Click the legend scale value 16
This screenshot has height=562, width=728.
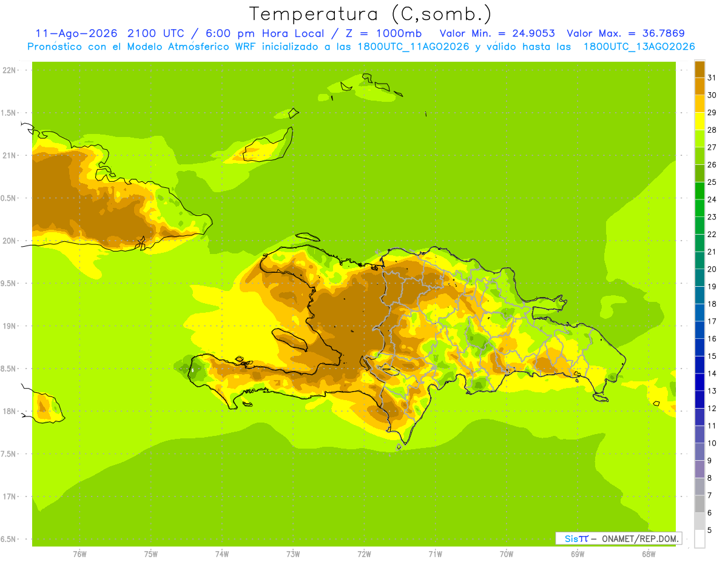coord(712,339)
